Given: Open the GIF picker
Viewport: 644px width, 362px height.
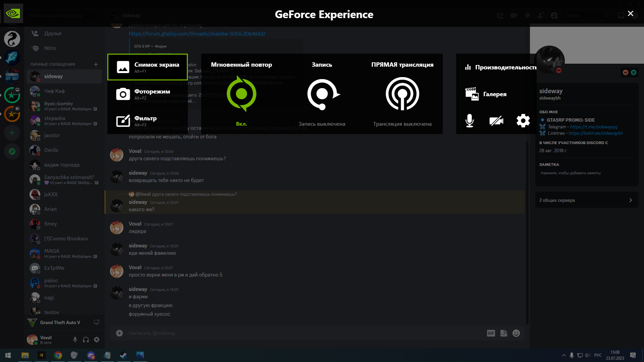Looking at the screenshot, I should [491, 333].
